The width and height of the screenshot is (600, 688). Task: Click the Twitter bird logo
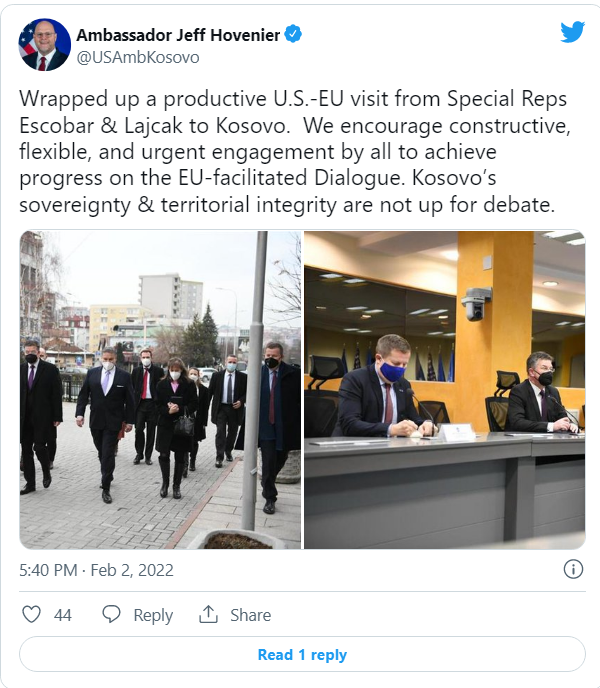[x=572, y=32]
